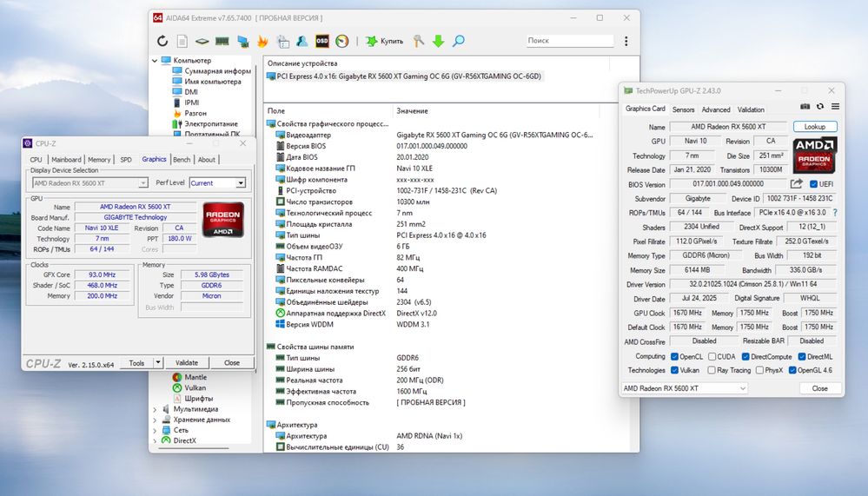Click the Radeon Graphics logo in CPU-Z

pyautogui.click(x=223, y=220)
